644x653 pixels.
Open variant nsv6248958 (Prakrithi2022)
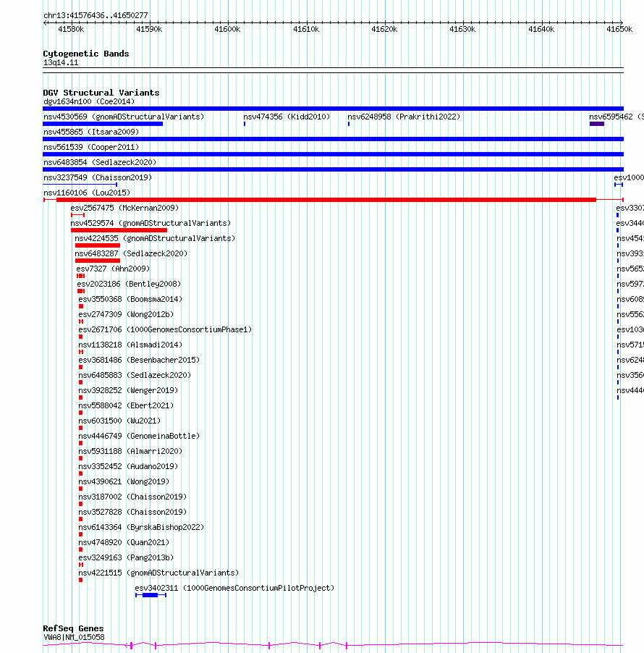[404, 117]
